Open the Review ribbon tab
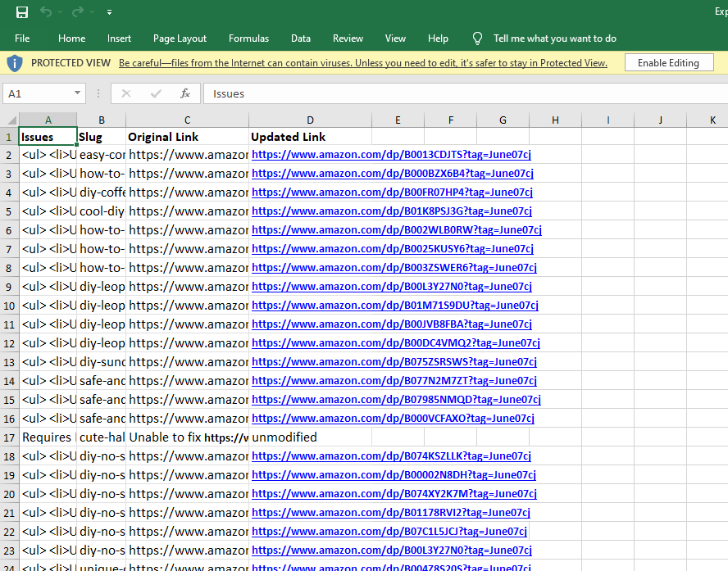 (x=348, y=39)
